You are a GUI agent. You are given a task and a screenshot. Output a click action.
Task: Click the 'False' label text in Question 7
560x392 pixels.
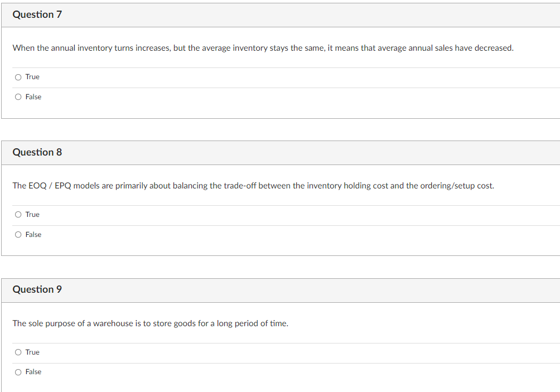33,96
